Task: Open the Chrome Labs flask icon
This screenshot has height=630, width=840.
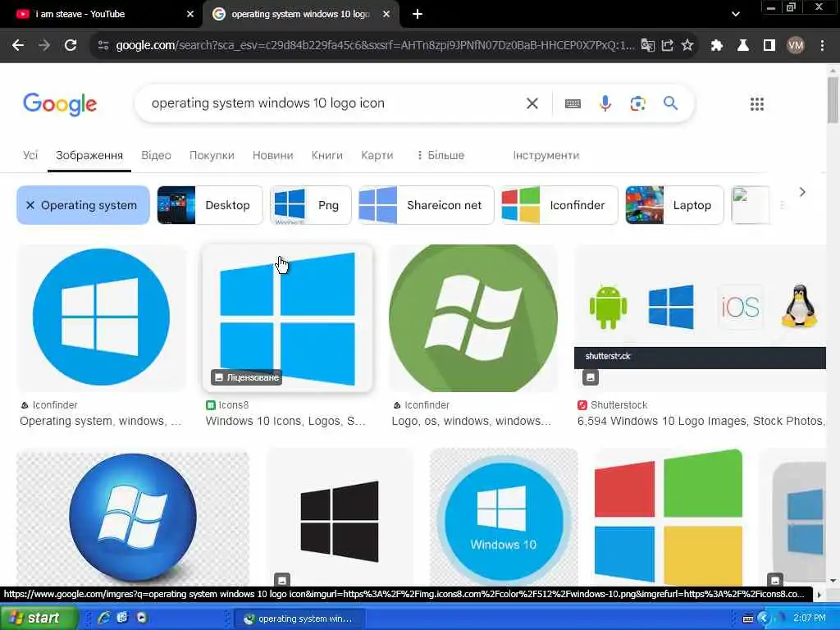Action: click(x=743, y=46)
